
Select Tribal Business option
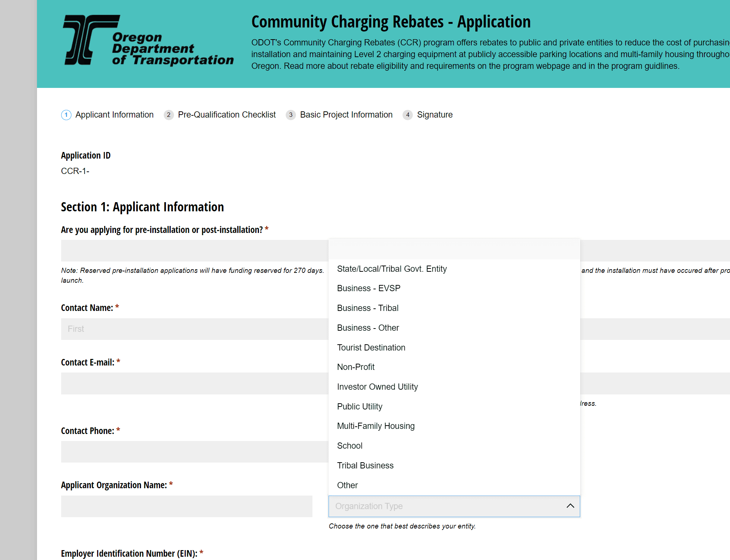pos(454,466)
